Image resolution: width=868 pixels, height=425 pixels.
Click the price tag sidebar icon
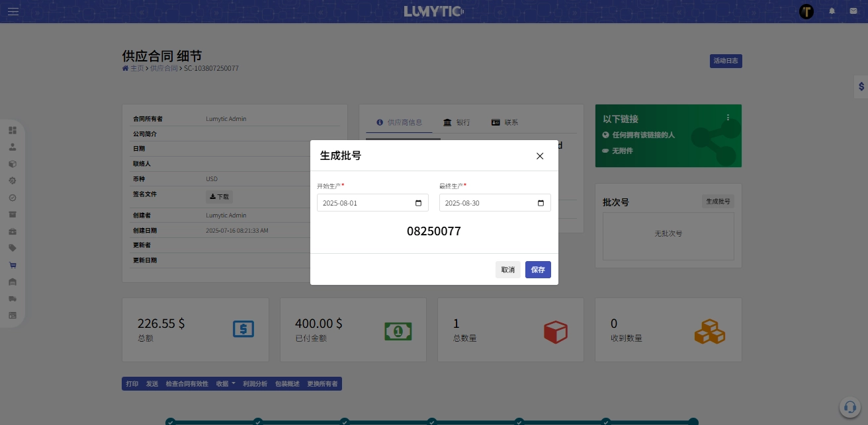coord(13,248)
